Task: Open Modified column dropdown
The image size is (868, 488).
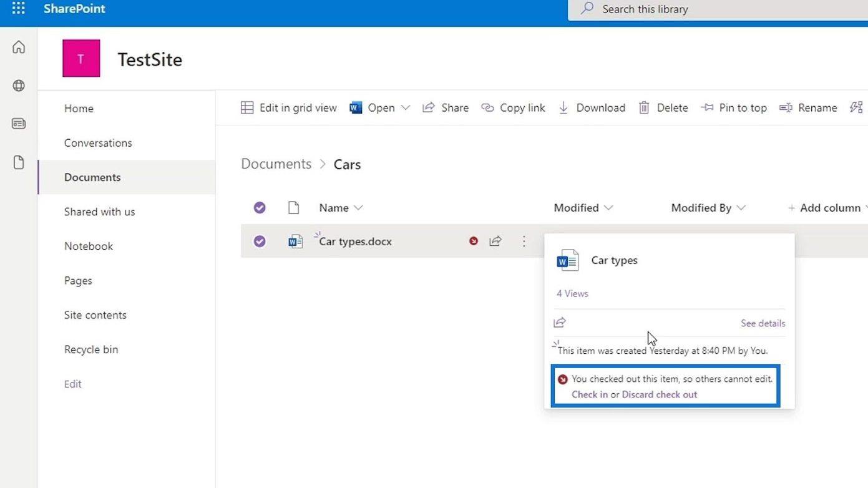Action: point(583,208)
